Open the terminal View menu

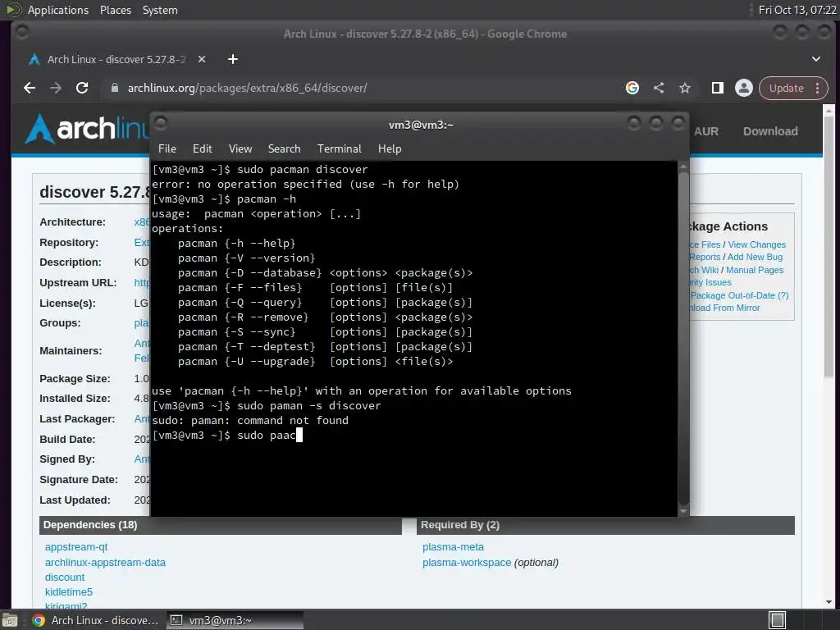pos(240,149)
